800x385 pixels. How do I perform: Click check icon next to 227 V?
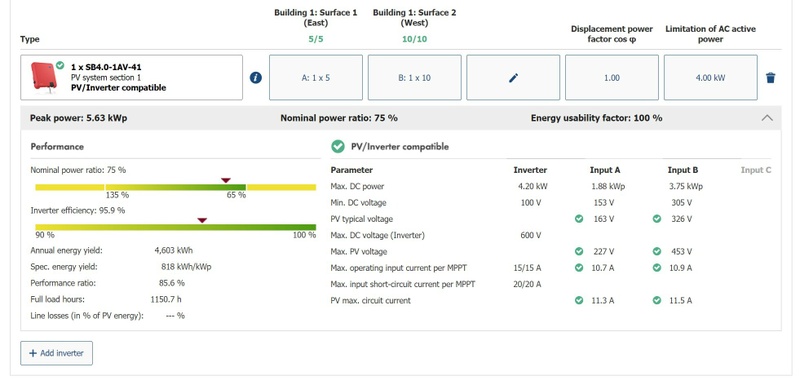coord(579,251)
